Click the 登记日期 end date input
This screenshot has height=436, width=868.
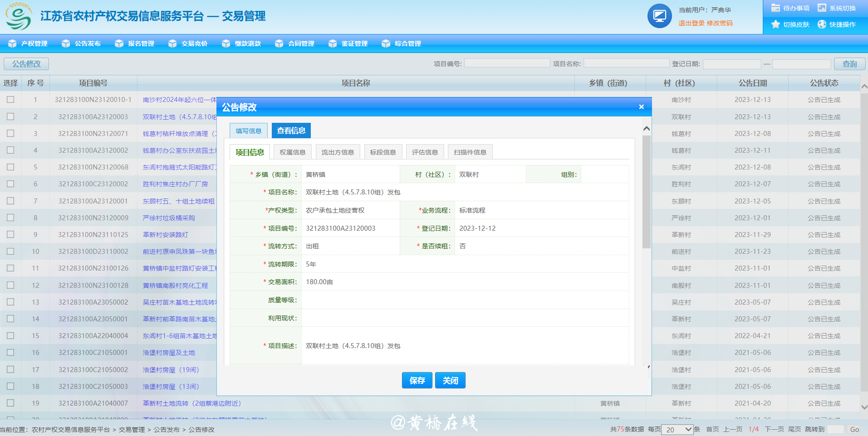click(801, 64)
